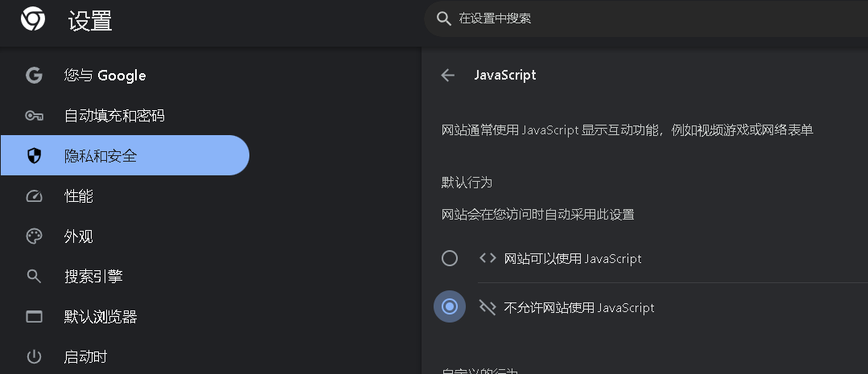Click the search magnifier icon in settings

tap(444, 18)
